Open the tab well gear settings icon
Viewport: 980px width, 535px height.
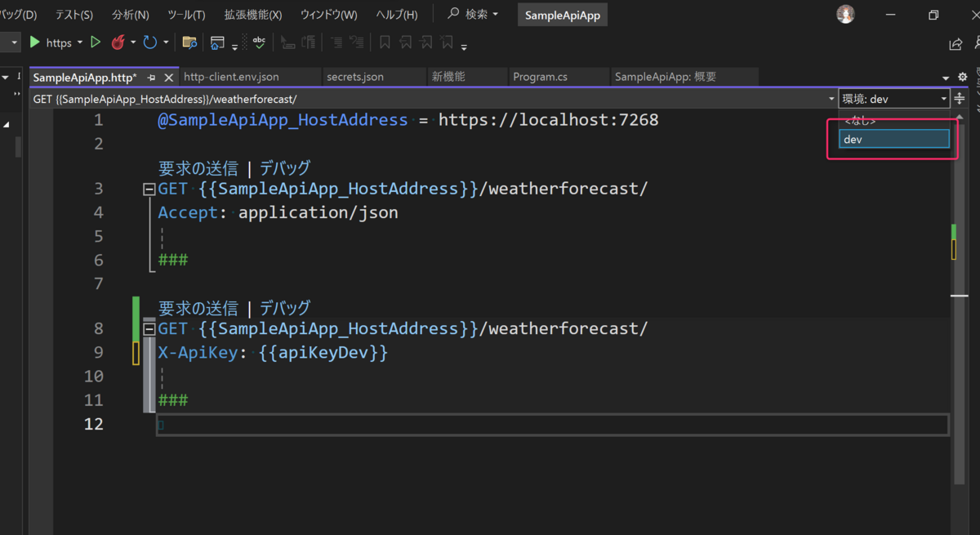[962, 77]
